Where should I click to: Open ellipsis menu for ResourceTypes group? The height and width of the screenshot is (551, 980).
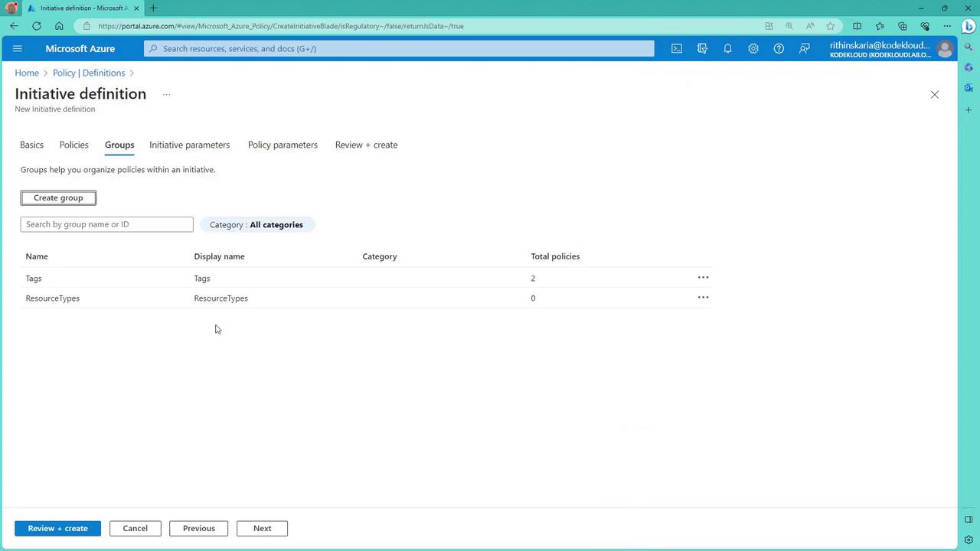coord(703,298)
